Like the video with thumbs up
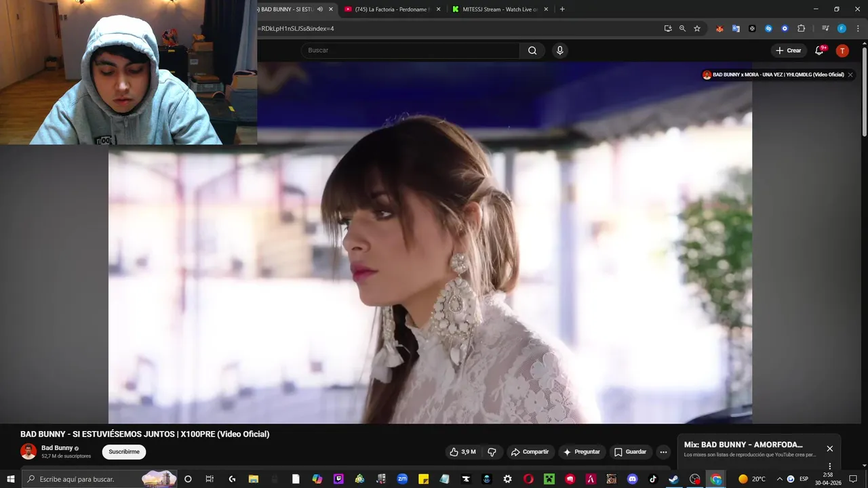868x488 pixels. click(x=463, y=451)
